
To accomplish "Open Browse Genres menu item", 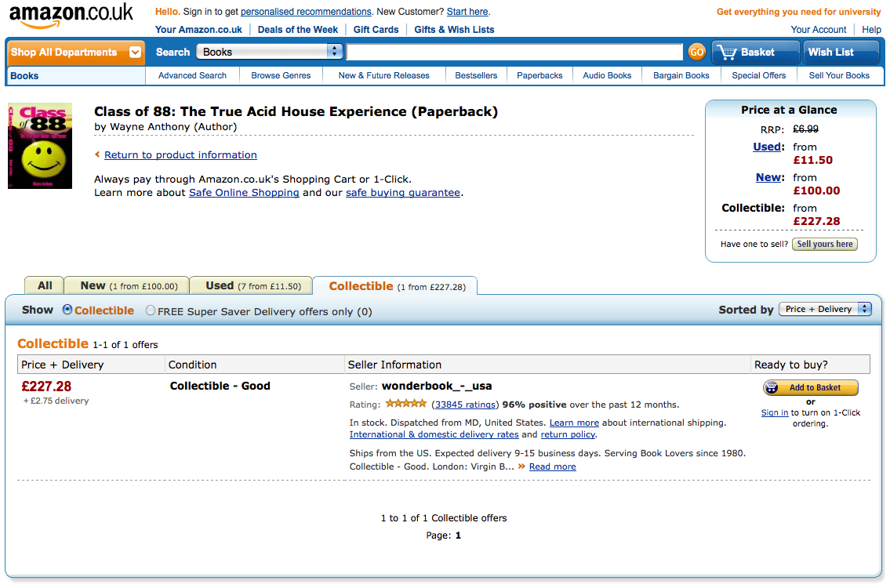I will [x=281, y=75].
